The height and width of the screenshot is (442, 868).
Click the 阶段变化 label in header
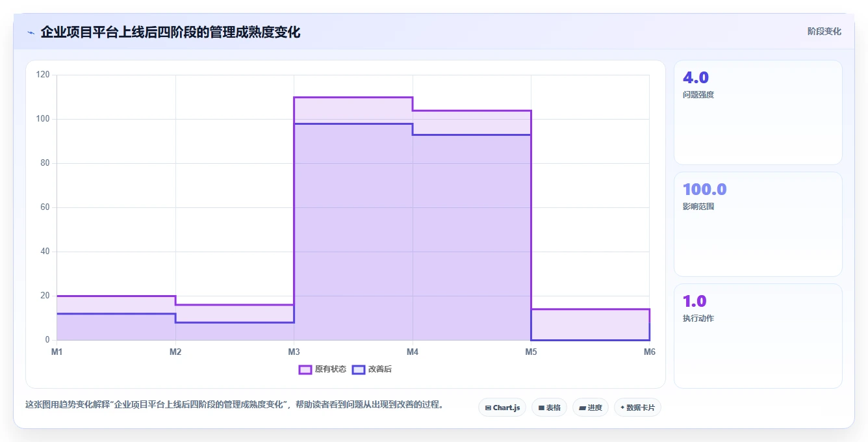pyautogui.click(x=824, y=31)
